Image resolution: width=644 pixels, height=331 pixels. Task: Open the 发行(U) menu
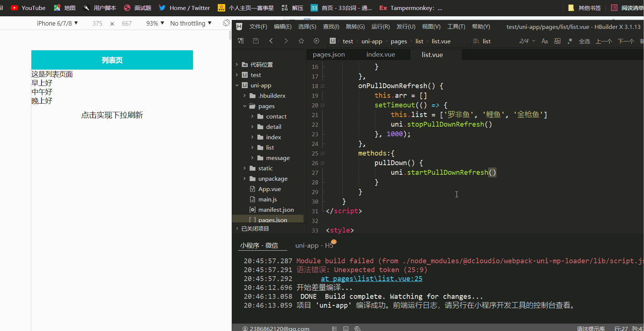406,27
